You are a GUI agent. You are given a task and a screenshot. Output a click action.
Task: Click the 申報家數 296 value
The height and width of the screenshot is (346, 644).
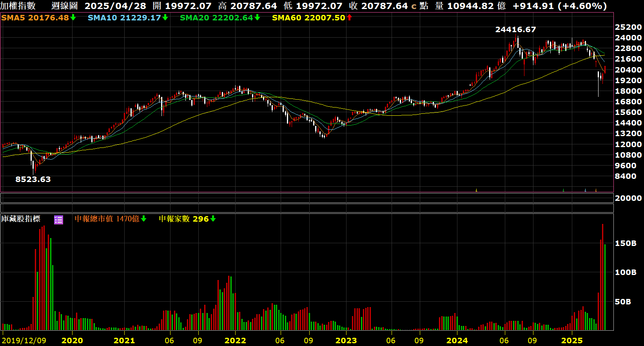pos(184,219)
